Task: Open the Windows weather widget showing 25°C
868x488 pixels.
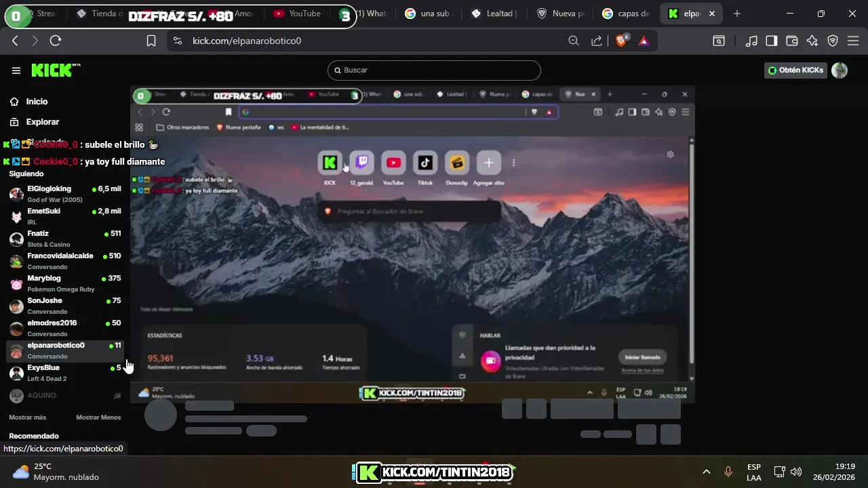Action: pyautogui.click(x=56, y=472)
